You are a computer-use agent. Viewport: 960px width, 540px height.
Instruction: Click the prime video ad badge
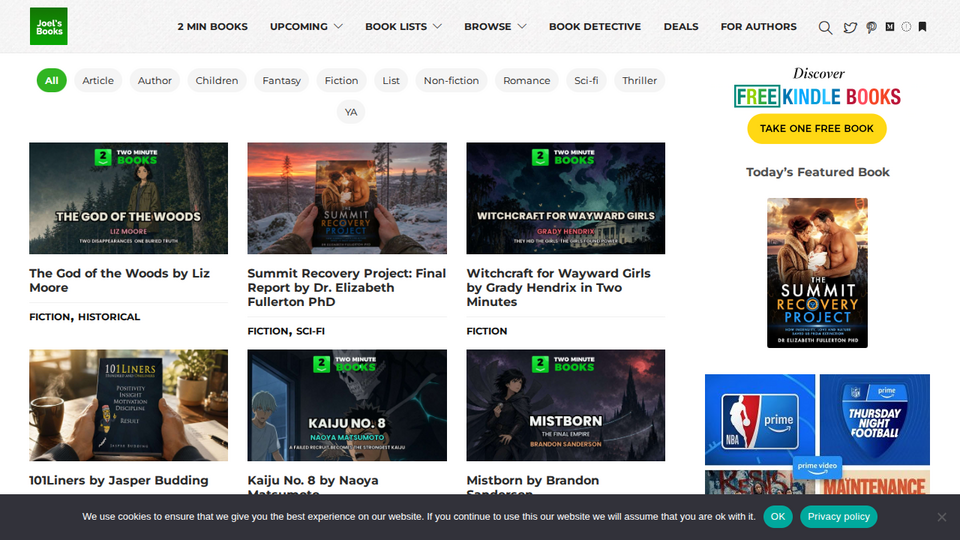817,467
